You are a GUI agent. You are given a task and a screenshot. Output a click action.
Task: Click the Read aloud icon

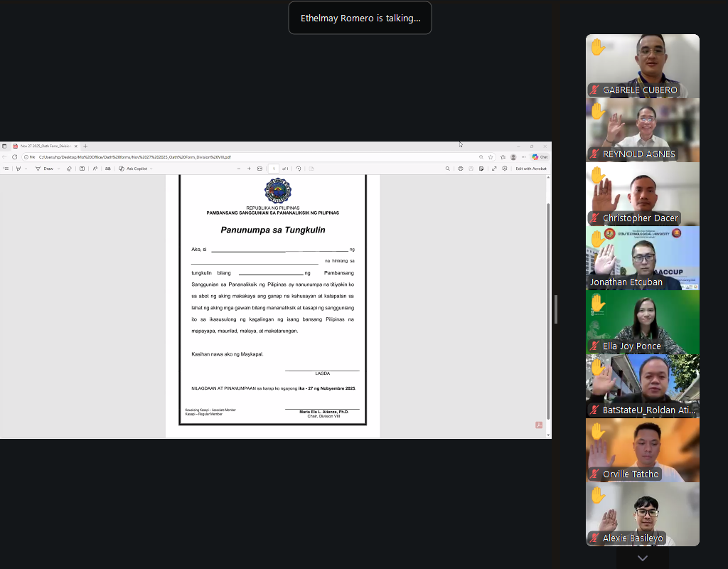[x=95, y=169]
